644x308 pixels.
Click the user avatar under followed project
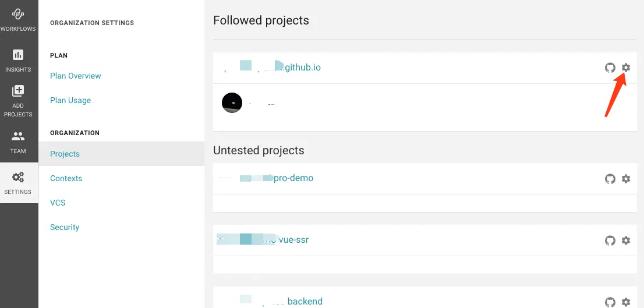232,103
